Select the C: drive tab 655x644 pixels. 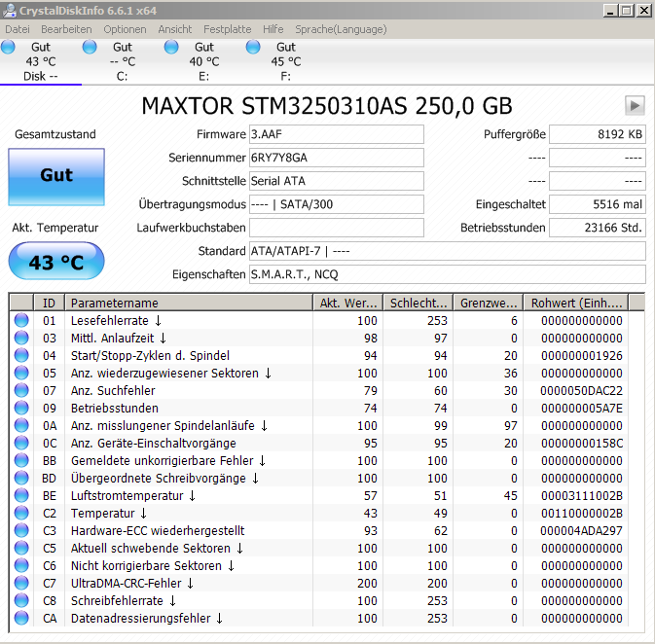pos(122,61)
